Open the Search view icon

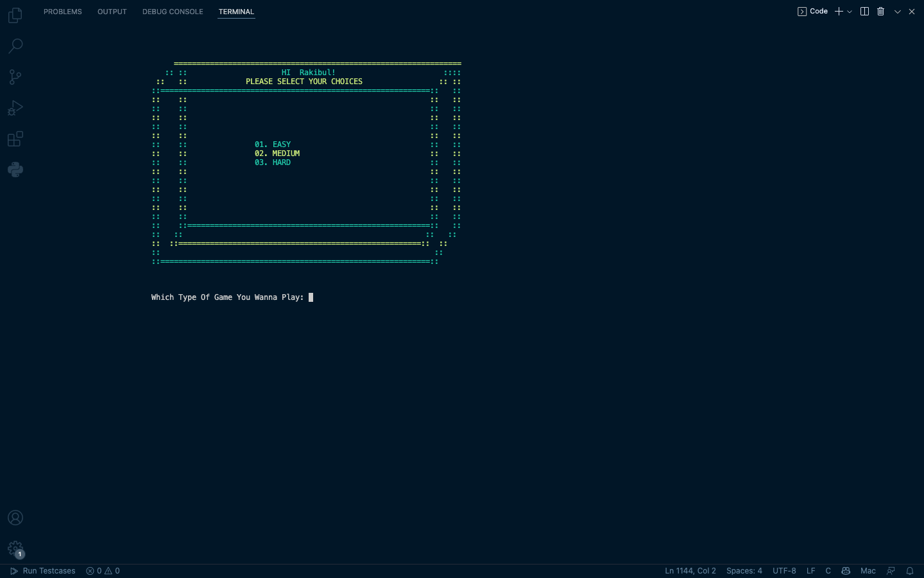click(x=15, y=46)
